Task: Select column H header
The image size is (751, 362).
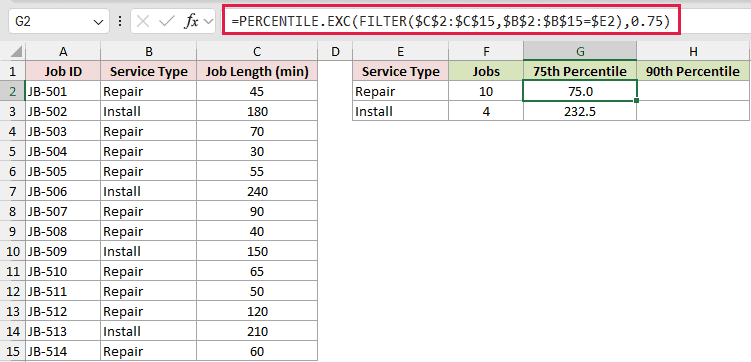Action: (693, 51)
